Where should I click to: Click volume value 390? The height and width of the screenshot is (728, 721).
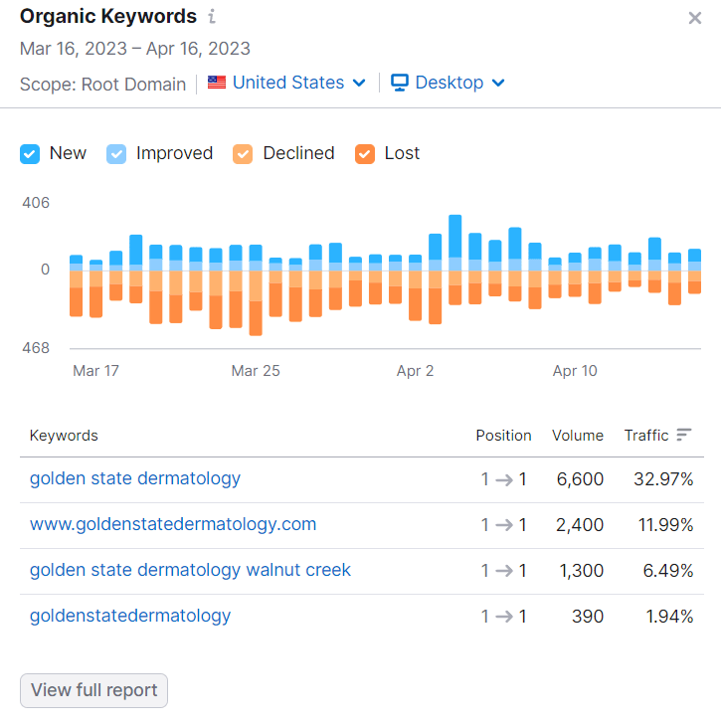point(588,617)
